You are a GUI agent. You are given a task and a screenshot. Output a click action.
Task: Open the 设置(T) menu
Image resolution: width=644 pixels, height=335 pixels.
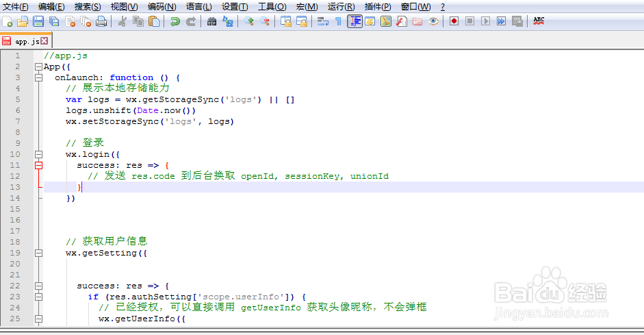(x=235, y=7)
